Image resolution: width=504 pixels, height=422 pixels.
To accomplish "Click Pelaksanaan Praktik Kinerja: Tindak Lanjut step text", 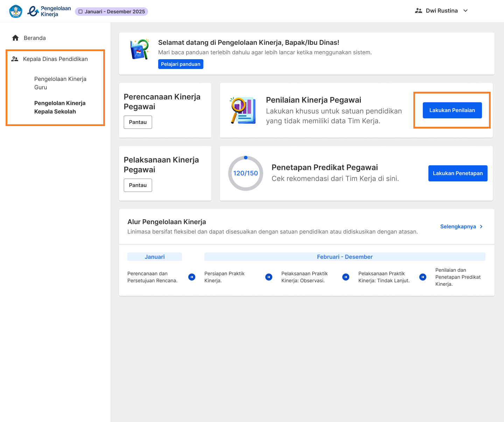I will pos(384,277).
